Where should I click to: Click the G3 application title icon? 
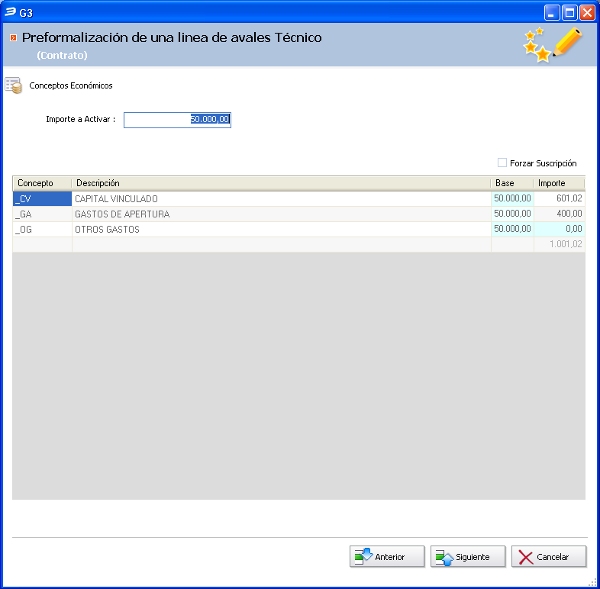tap(10, 12)
